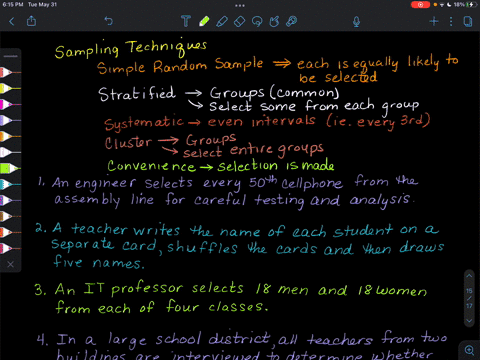480x360 pixels.
Task: Pick the bottom pink favorite pen
Action: (10, 248)
